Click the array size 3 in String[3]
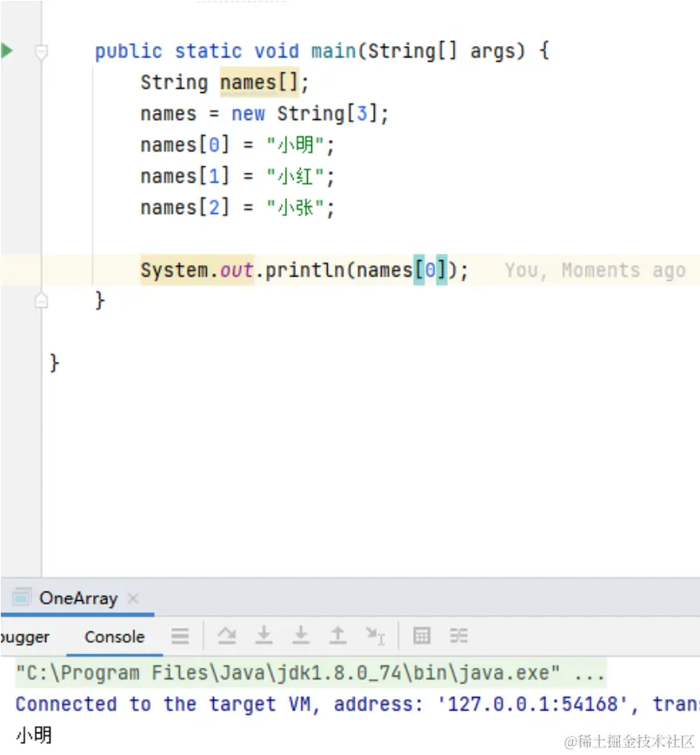The image size is (700, 755). 362,114
